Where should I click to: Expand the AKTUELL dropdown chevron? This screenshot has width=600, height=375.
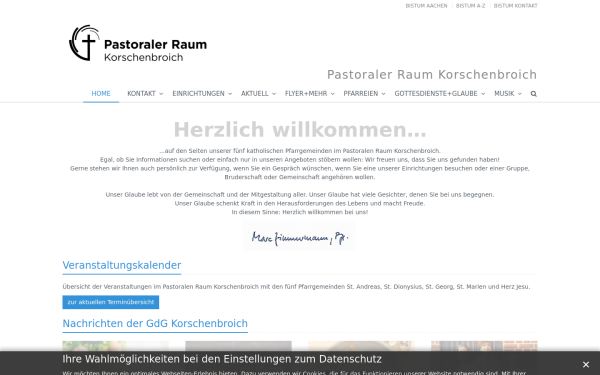pos(274,94)
